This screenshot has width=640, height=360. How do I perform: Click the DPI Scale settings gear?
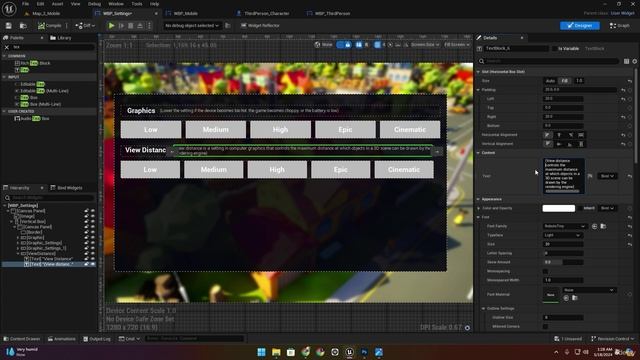[467, 327]
